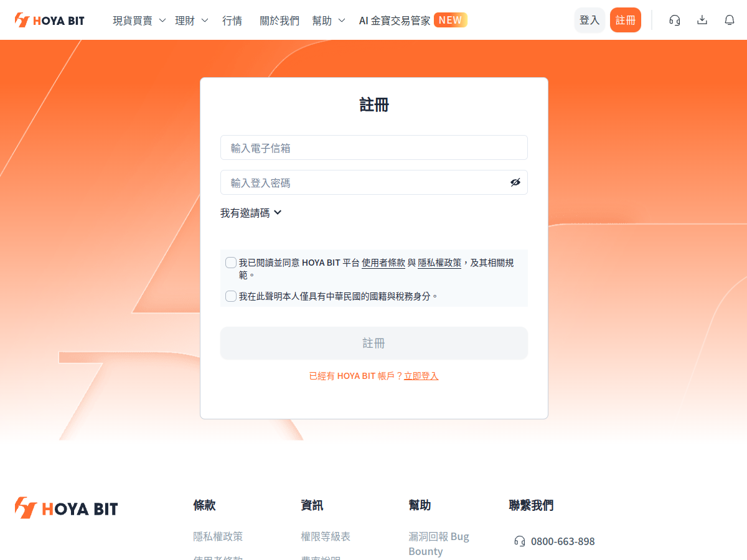Toggle password visibility eye icon
747x560 pixels.
[x=515, y=182]
